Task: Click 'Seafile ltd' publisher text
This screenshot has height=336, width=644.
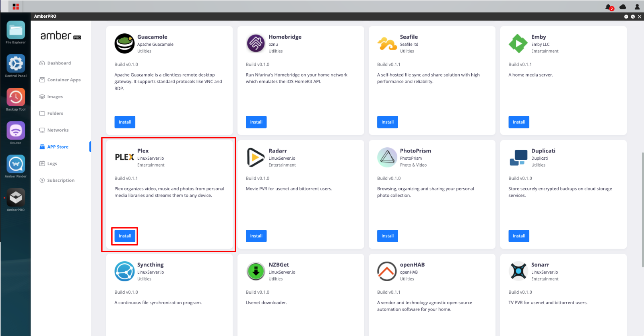Action: (409, 45)
